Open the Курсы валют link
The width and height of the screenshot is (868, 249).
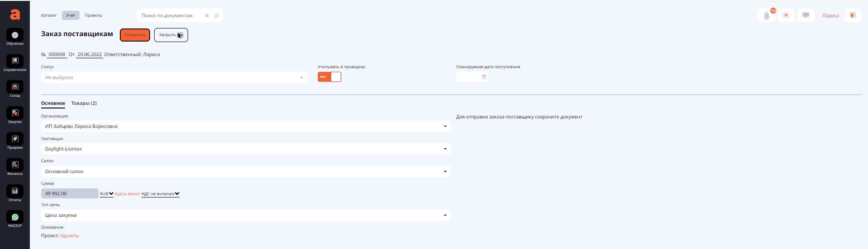point(127,194)
